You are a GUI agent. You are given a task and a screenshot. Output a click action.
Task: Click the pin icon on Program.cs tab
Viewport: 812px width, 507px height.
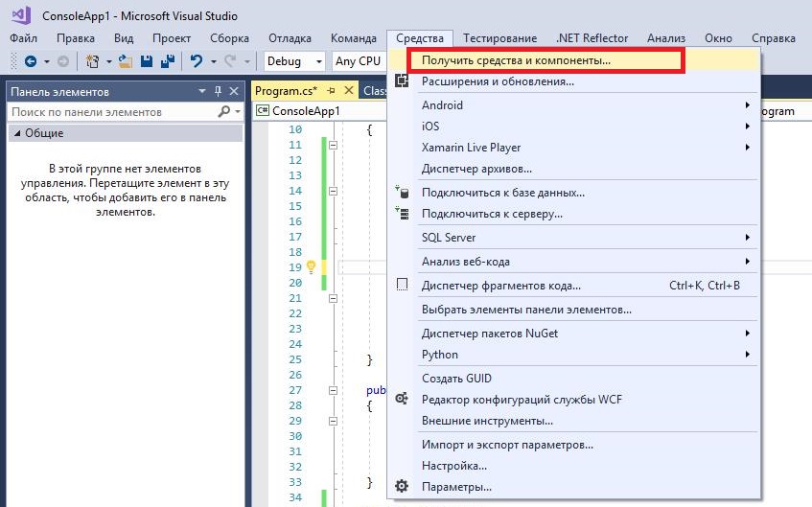(x=332, y=91)
